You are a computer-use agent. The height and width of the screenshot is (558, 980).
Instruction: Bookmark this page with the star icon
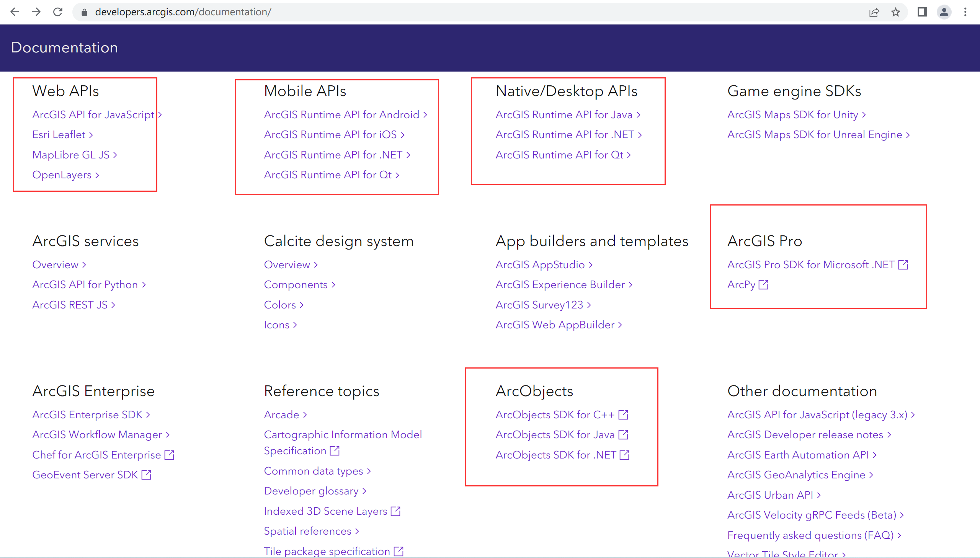(x=895, y=12)
